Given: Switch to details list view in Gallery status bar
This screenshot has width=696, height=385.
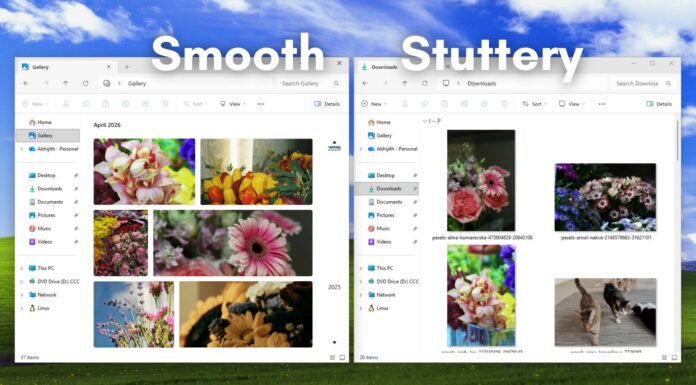Looking at the screenshot, I should (x=332, y=357).
